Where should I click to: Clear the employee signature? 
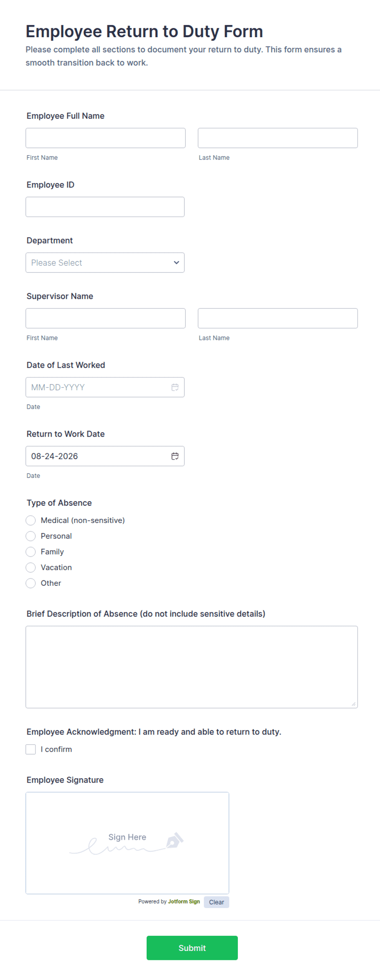click(x=217, y=902)
